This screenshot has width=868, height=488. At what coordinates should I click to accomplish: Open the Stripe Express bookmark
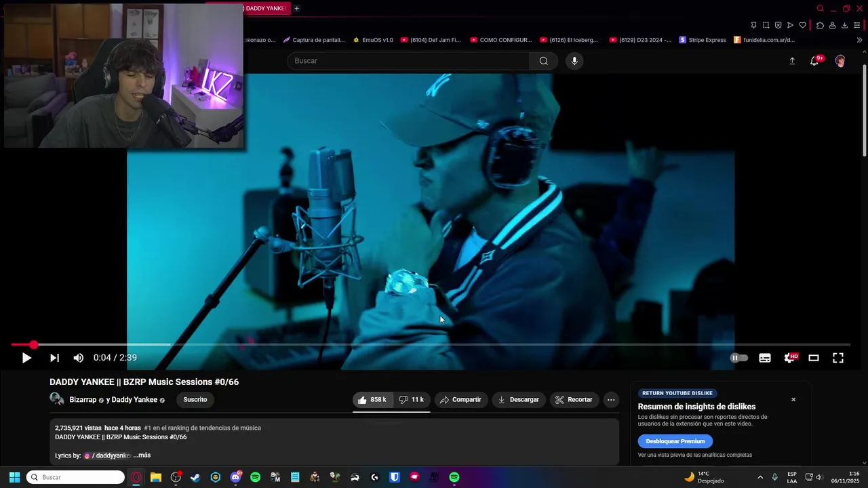coord(703,40)
